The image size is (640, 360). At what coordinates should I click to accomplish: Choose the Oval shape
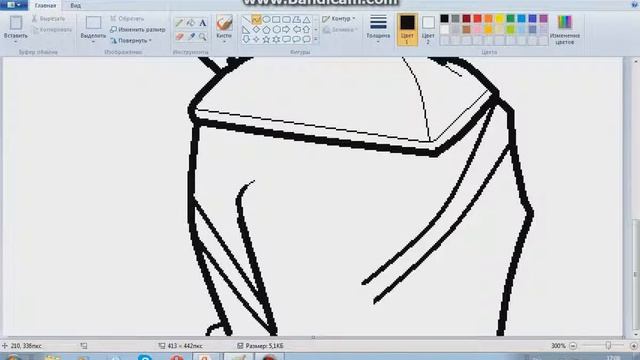click(267, 20)
